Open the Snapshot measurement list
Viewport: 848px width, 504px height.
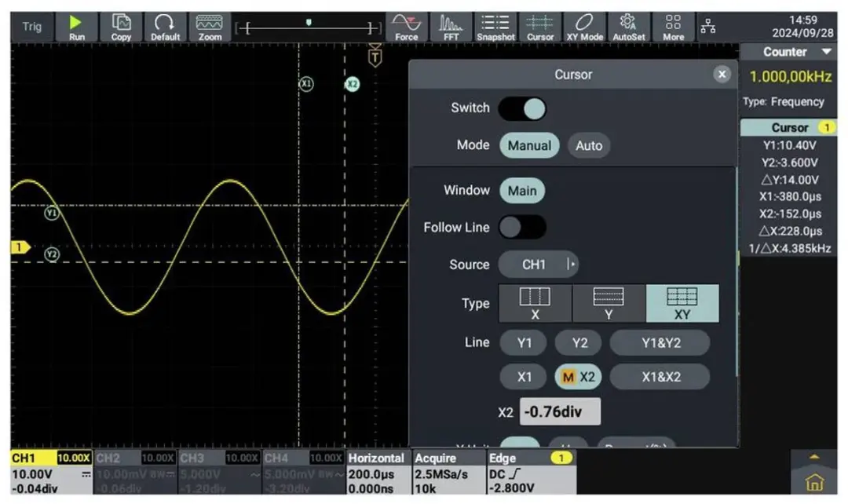(x=495, y=27)
